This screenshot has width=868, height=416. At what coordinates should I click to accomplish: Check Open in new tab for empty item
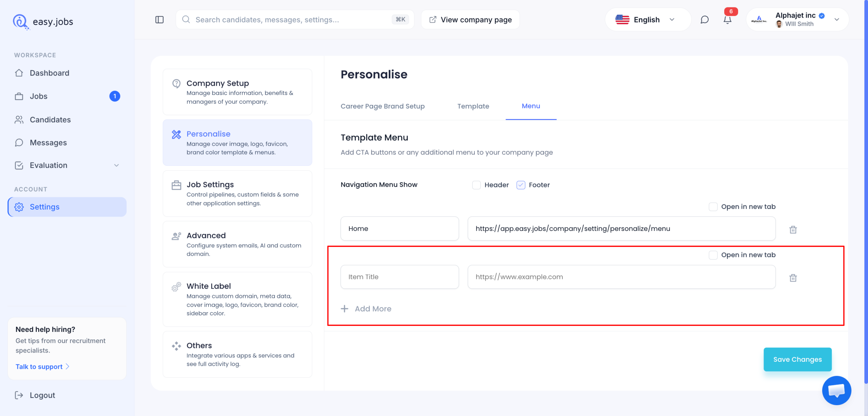click(713, 255)
